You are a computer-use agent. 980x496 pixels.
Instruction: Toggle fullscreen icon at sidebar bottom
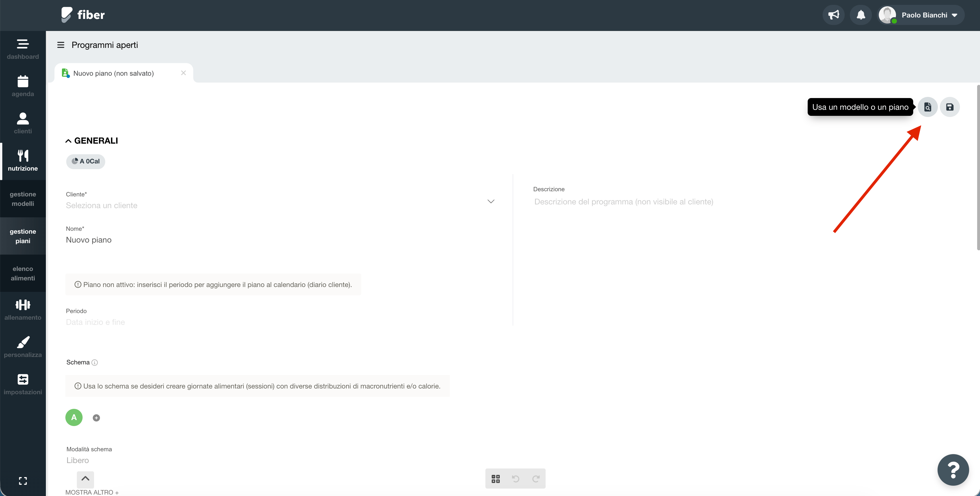click(x=23, y=481)
